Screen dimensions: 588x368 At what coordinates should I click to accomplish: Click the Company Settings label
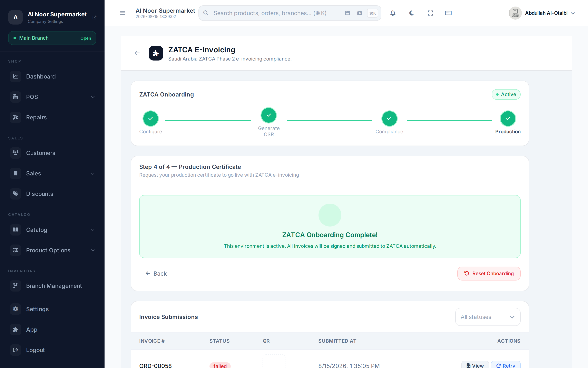[45, 21]
